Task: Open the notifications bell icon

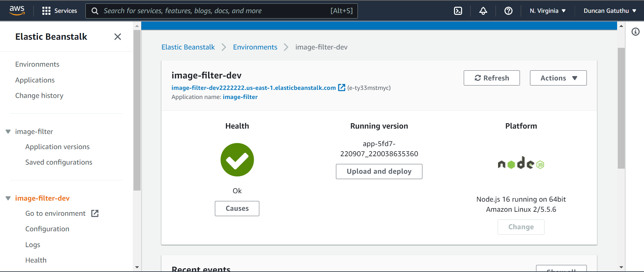Action: pyautogui.click(x=483, y=11)
